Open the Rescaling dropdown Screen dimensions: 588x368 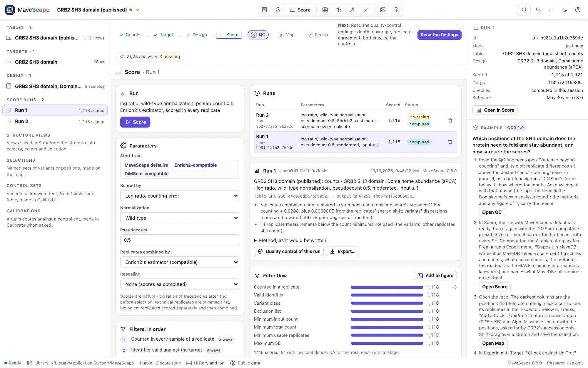(x=180, y=284)
